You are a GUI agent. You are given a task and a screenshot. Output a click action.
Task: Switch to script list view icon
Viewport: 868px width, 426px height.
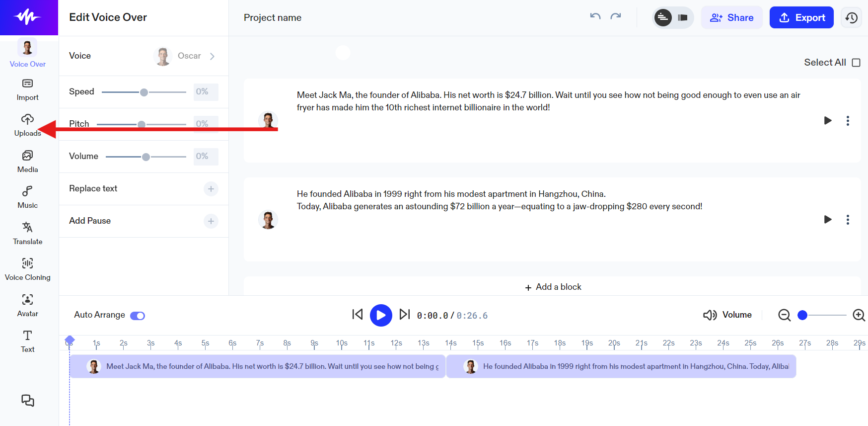tap(663, 18)
